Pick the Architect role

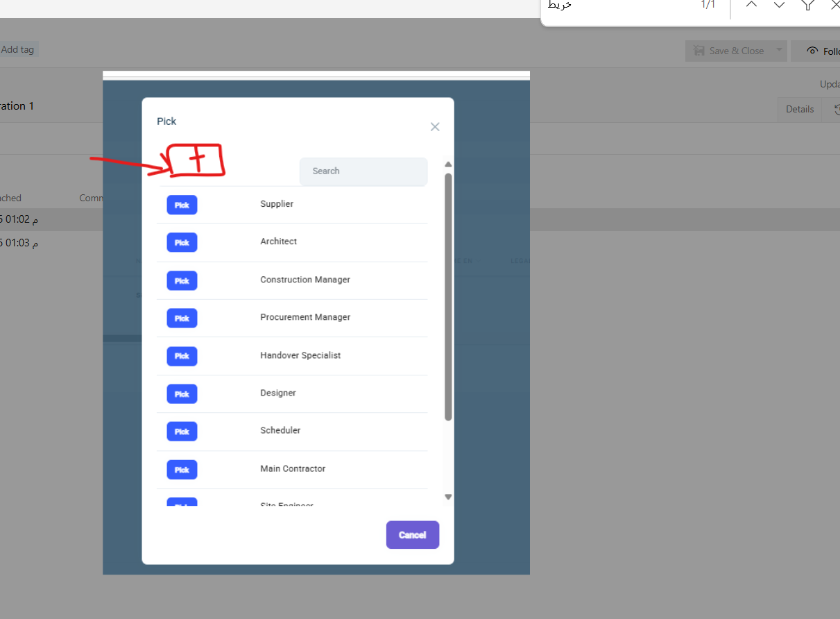(x=182, y=242)
